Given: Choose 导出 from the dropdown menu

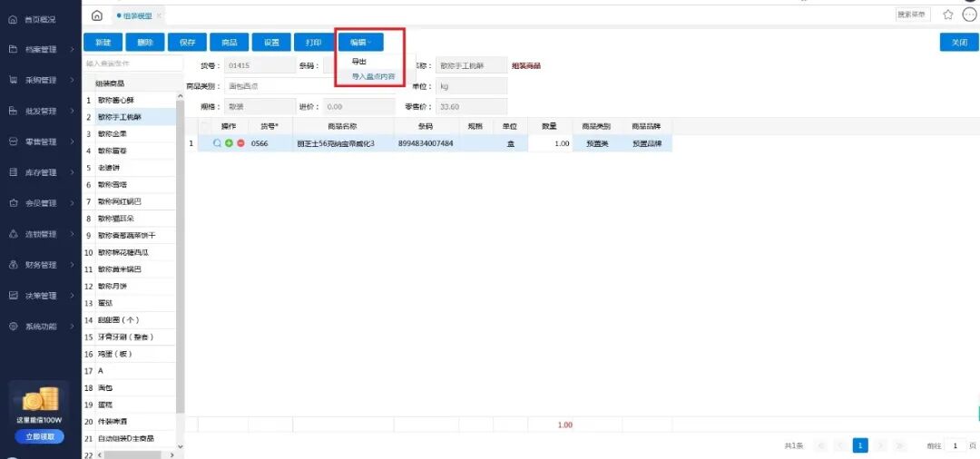Looking at the screenshot, I should coord(359,62).
